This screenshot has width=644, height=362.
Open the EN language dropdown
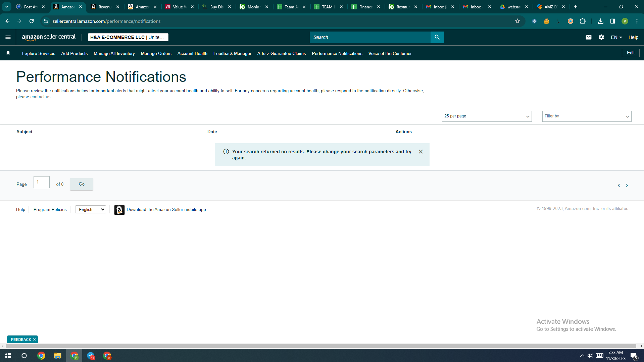click(x=616, y=37)
